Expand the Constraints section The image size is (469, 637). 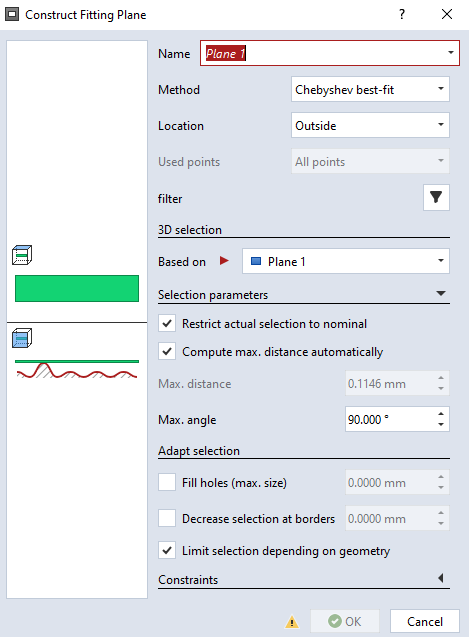coord(441,578)
